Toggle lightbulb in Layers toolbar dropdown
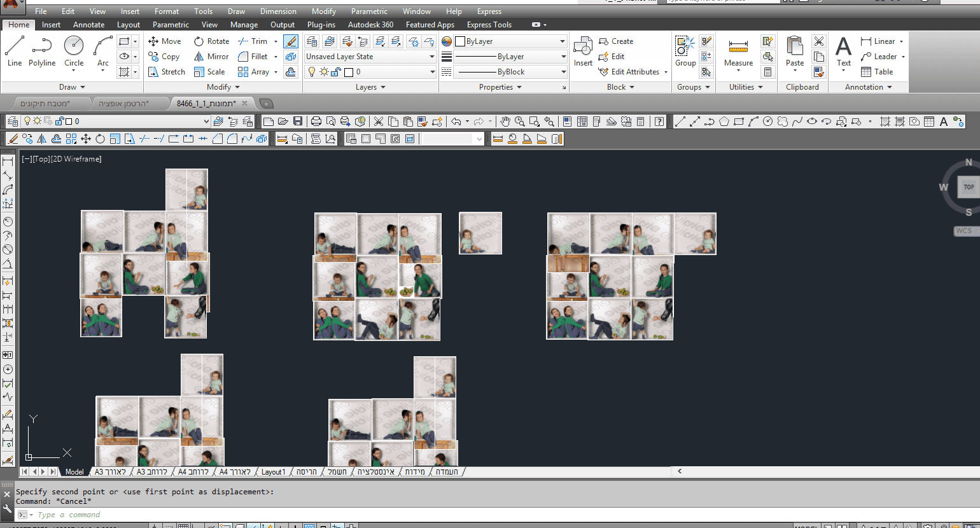 pyautogui.click(x=27, y=121)
